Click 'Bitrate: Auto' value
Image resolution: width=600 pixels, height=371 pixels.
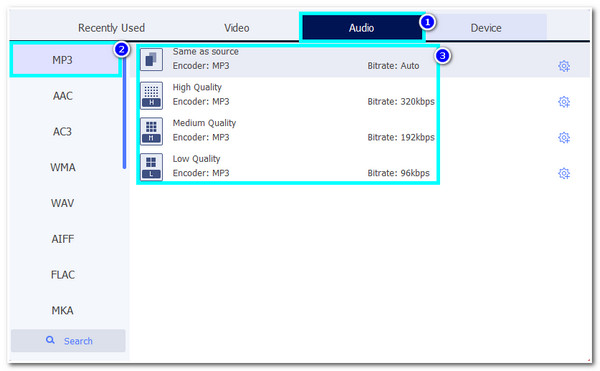(393, 66)
